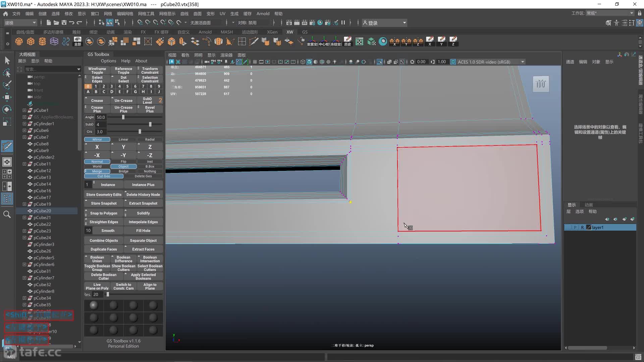Click the Bevel Plus button
Screen dimensions: 644x362
point(150,109)
